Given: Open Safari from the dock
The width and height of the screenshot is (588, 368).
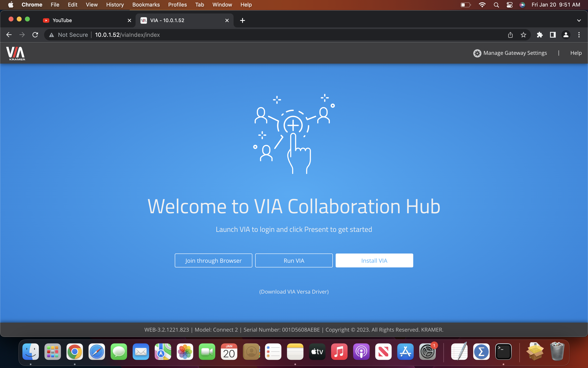Looking at the screenshot, I should tap(97, 351).
